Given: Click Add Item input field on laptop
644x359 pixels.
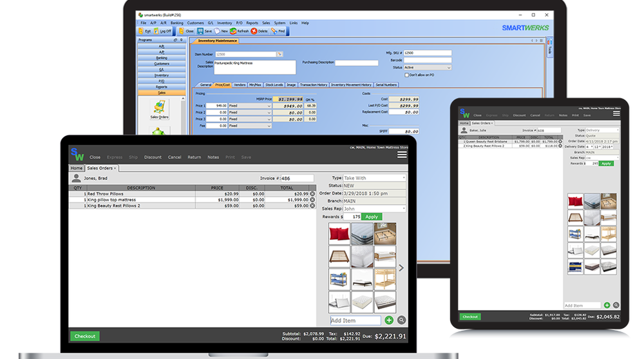Looking at the screenshot, I should point(355,320).
